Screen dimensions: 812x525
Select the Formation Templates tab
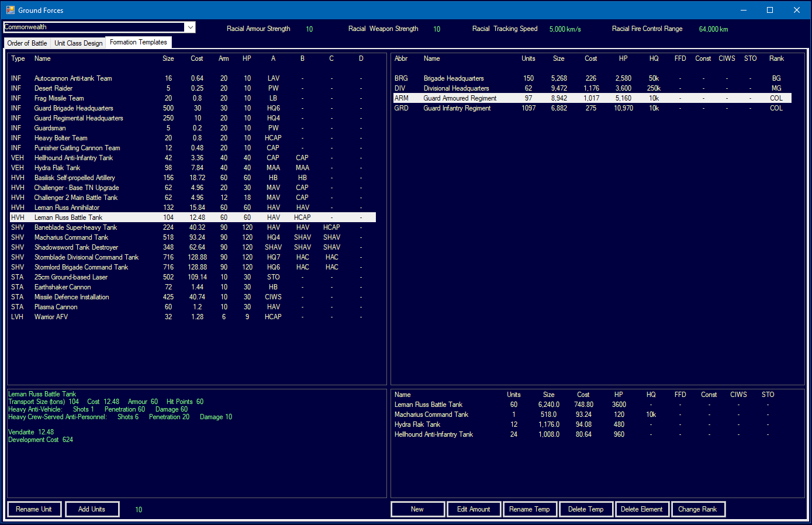point(139,42)
